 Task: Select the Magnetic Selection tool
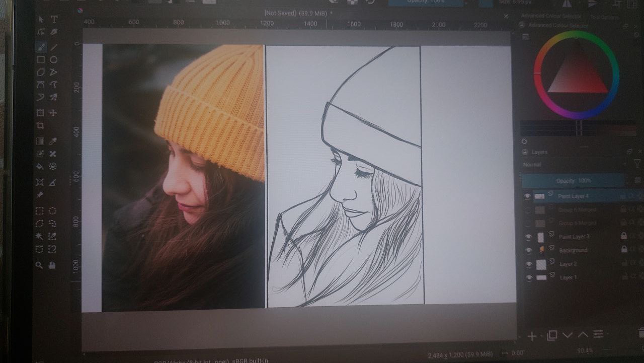point(53,249)
